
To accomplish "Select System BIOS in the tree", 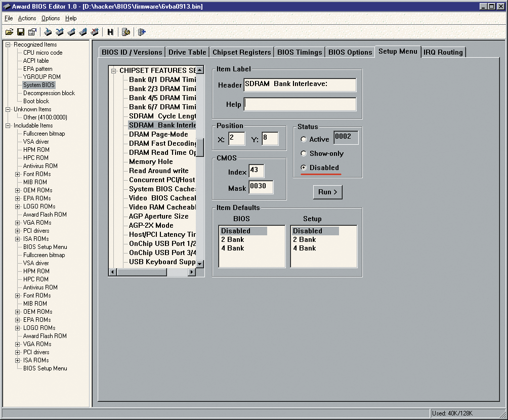I will [39, 85].
